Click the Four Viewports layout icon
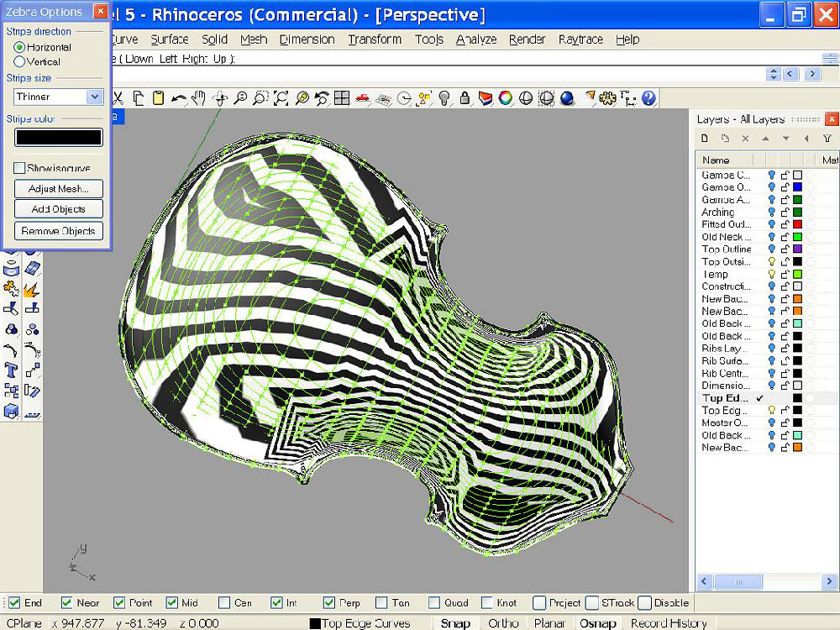Screen dimensions: 840x630 342,98
